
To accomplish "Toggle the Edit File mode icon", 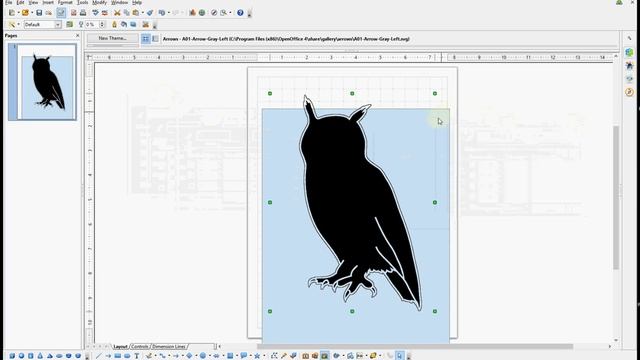I will 61,13.
